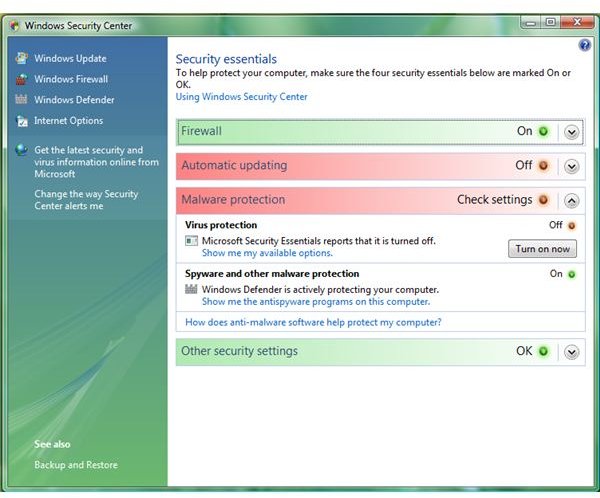The height and width of the screenshot is (498, 600).
Task: Close the Windows Security Center window
Action: point(577,23)
